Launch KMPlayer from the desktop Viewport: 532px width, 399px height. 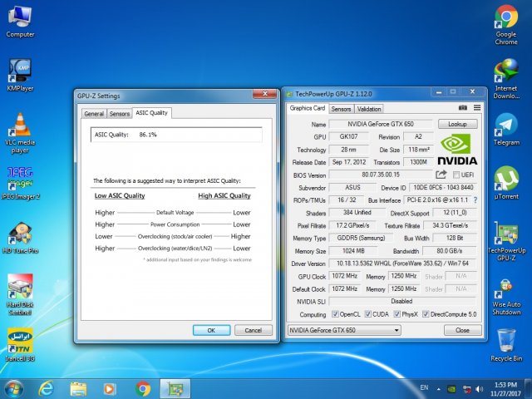pos(20,75)
